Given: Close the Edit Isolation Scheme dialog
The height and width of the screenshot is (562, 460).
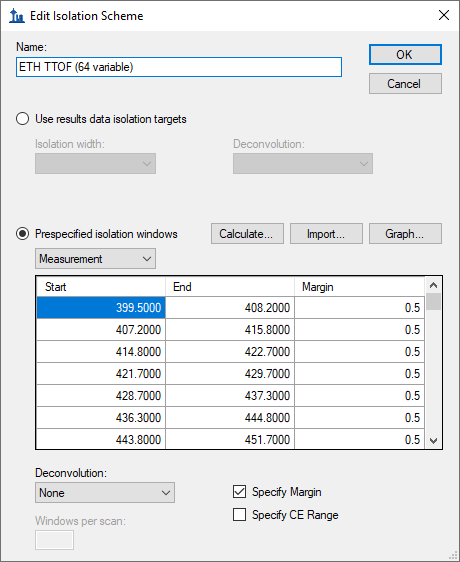Looking at the screenshot, I should click(x=444, y=15).
